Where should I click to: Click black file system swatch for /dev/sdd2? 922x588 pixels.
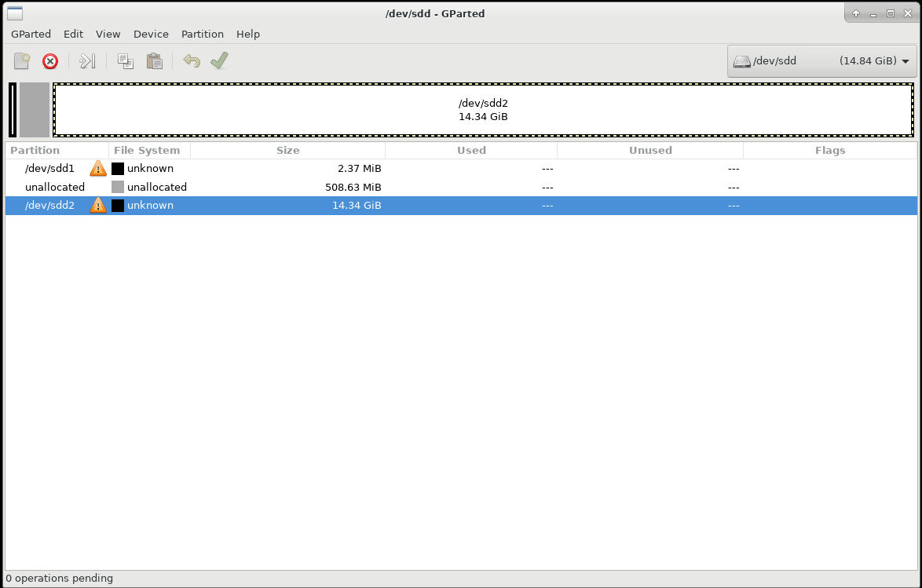pyautogui.click(x=118, y=205)
